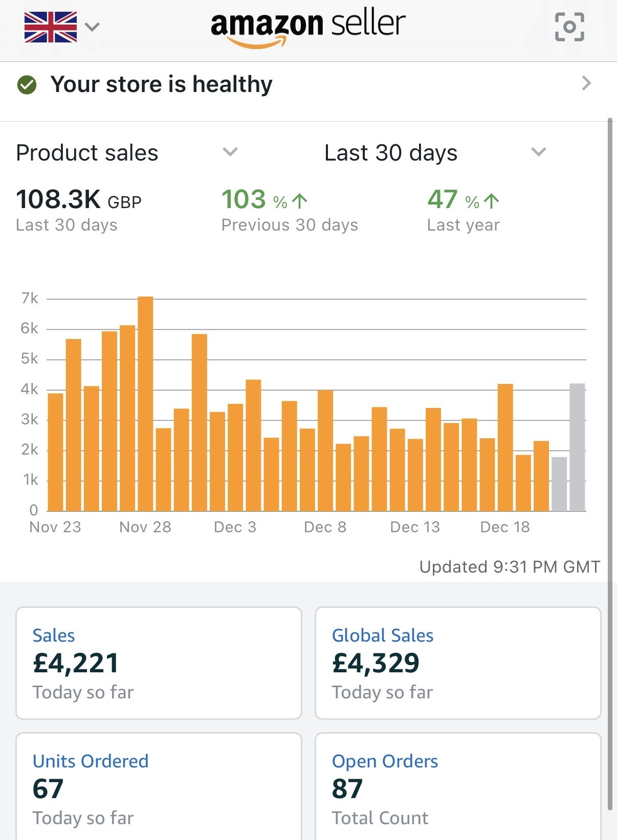View Global Sales details
The image size is (617, 840).
click(x=458, y=663)
